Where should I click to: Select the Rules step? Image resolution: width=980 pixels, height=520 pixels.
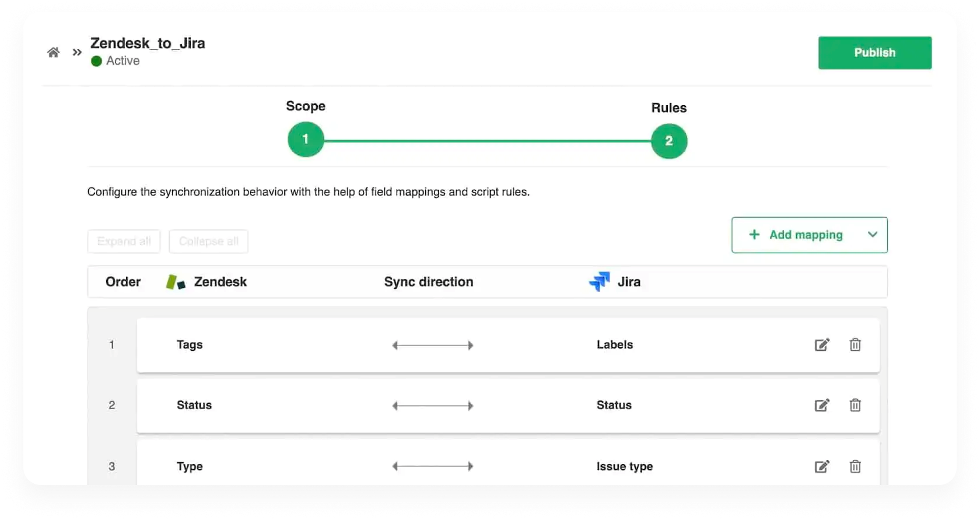[668, 141]
